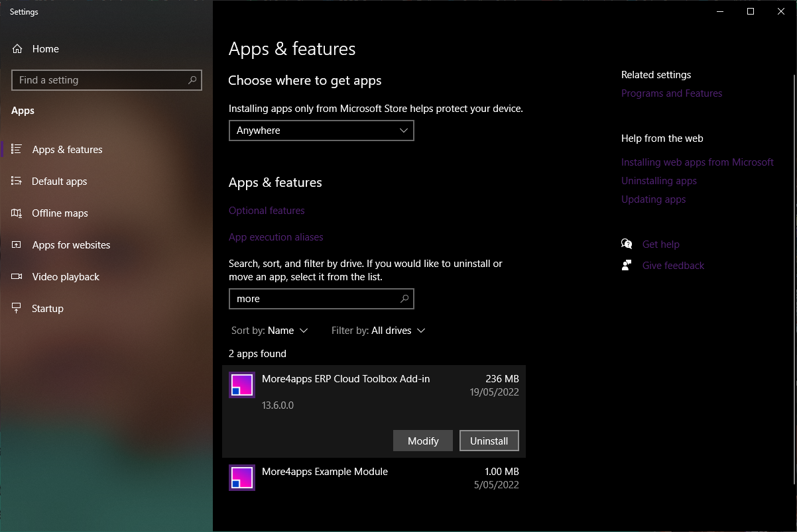
Task: Click the Get help link
Action: pos(661,244)
